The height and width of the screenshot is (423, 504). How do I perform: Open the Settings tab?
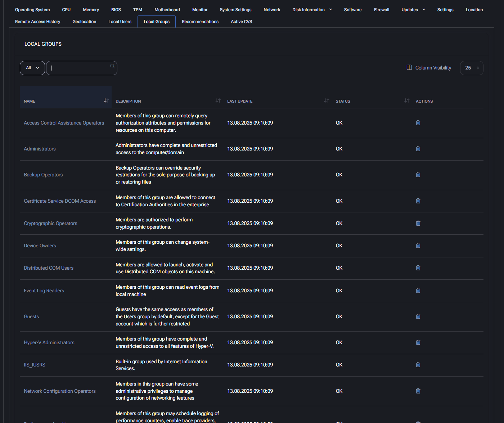445,10
